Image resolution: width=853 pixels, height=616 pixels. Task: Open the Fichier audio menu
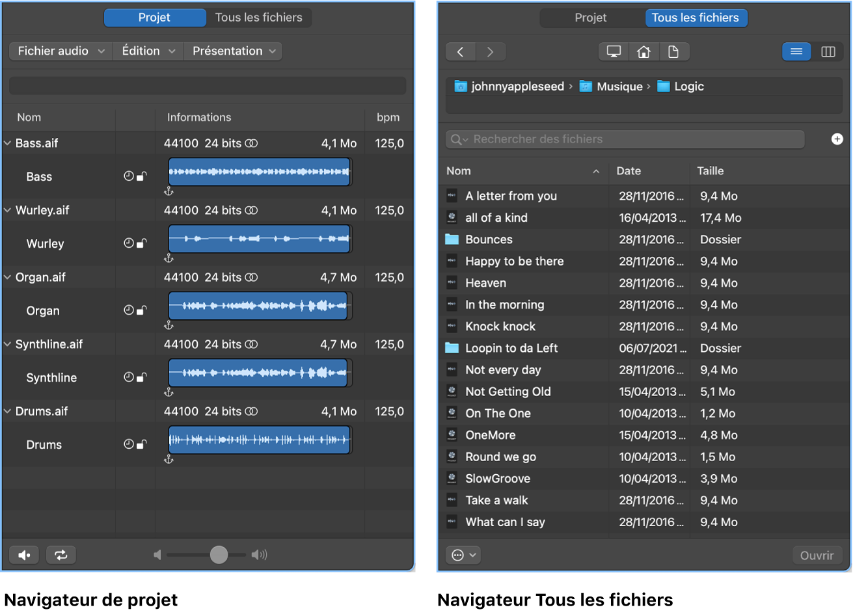pyautogui.click(x=60, y=51)
